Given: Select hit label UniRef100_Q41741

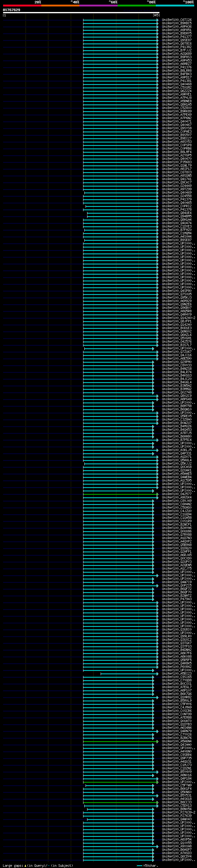Looking at the screenshot, I should (177, 179).
